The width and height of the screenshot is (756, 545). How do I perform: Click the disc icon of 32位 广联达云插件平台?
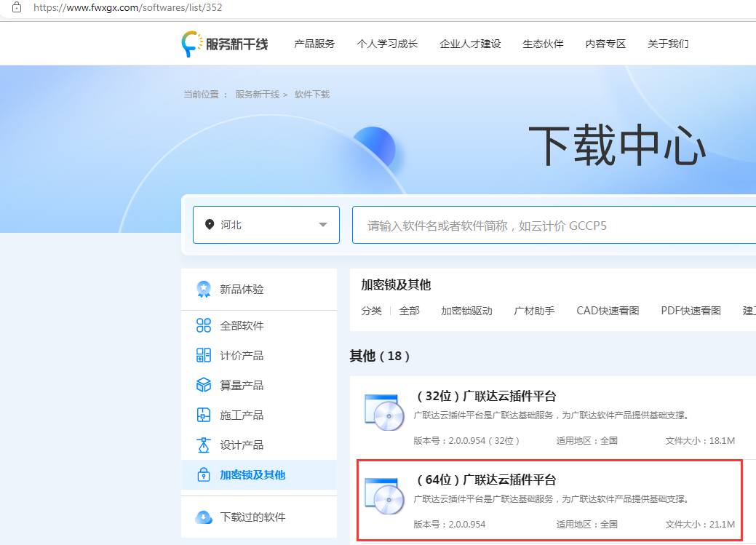pos(383,413)
